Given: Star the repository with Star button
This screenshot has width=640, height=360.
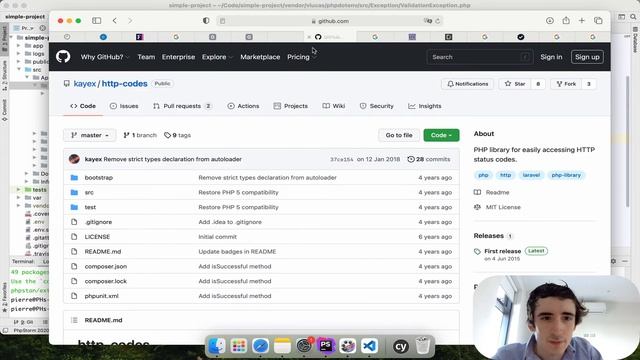Looking at the screenshot, I should tap(515, 84).
